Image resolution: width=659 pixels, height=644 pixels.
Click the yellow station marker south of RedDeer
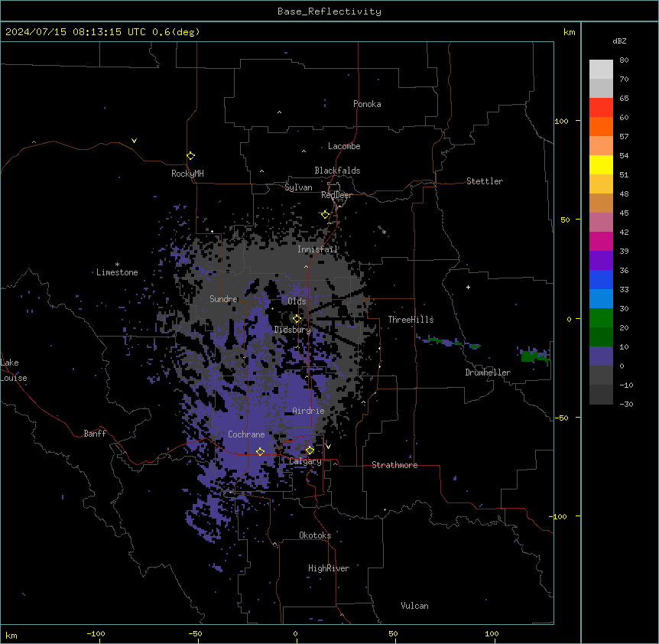pyautogui.click(x=325, y=215)
